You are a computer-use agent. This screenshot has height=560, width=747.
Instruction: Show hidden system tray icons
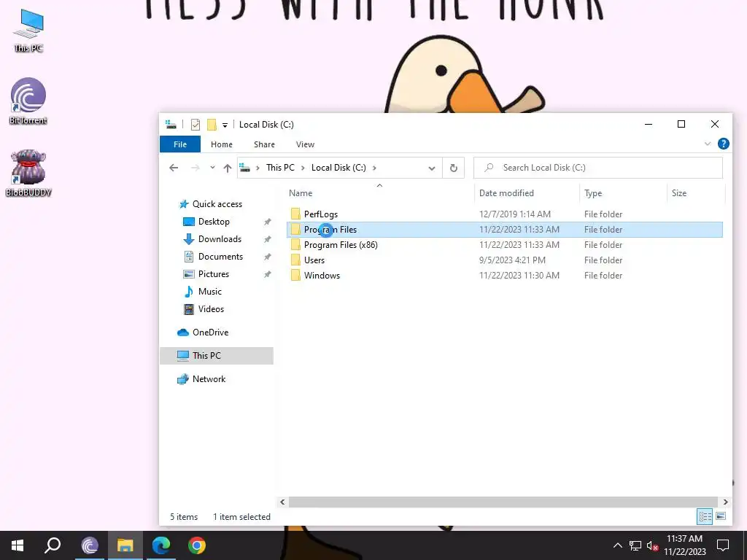point(617,545)
